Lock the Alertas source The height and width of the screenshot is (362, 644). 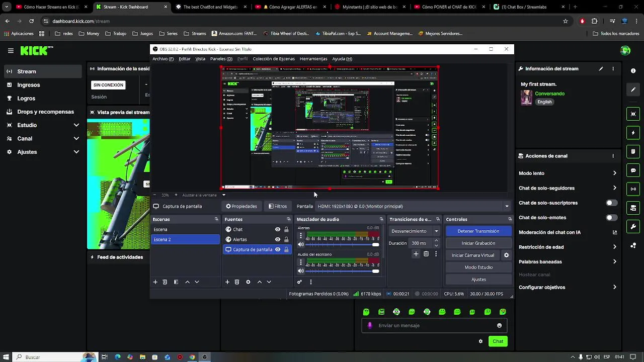click(286, 239)
